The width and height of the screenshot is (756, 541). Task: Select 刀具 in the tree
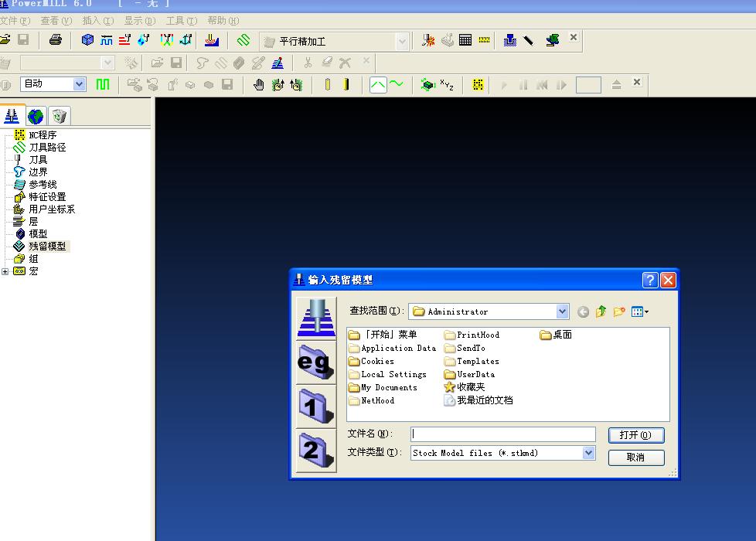pyautogui.click(x=38, y=160)
